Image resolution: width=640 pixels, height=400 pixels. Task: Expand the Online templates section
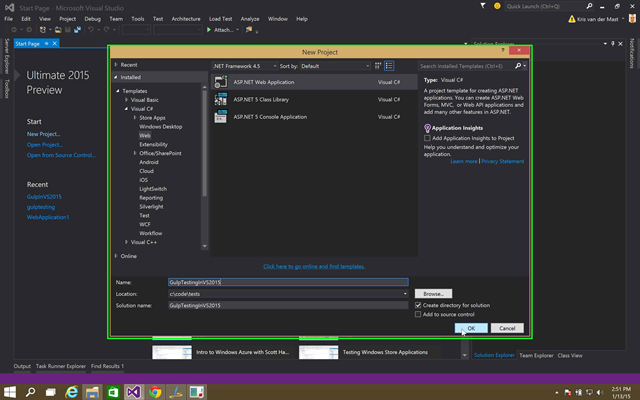point(117,256)
